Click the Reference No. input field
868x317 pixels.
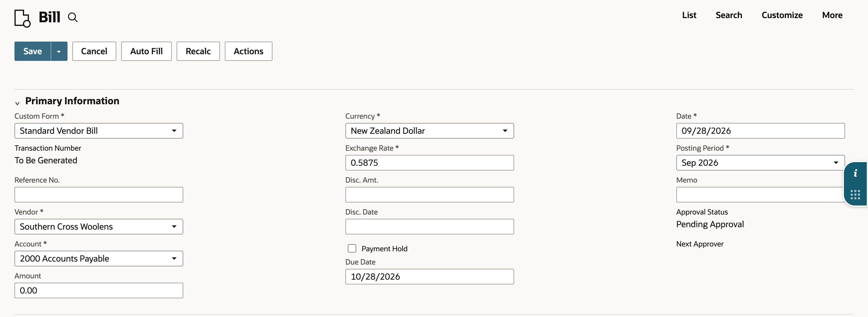coord(99,194)
